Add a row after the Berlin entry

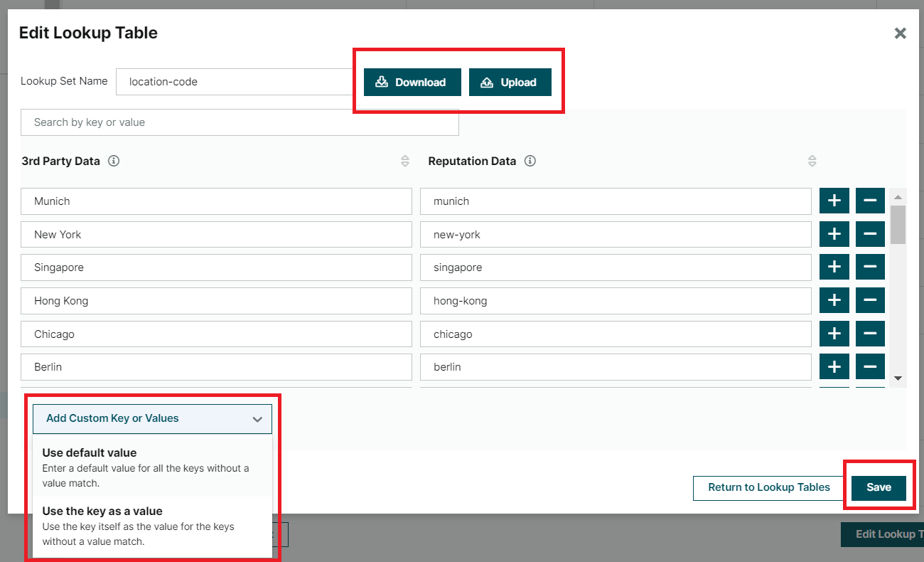834,366
